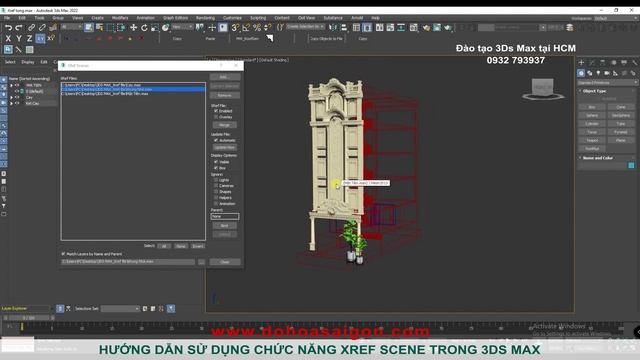The height and width of the screenshot is (360, 640).
Task: Click the Undo arrow icon
Action: (8, 28)
